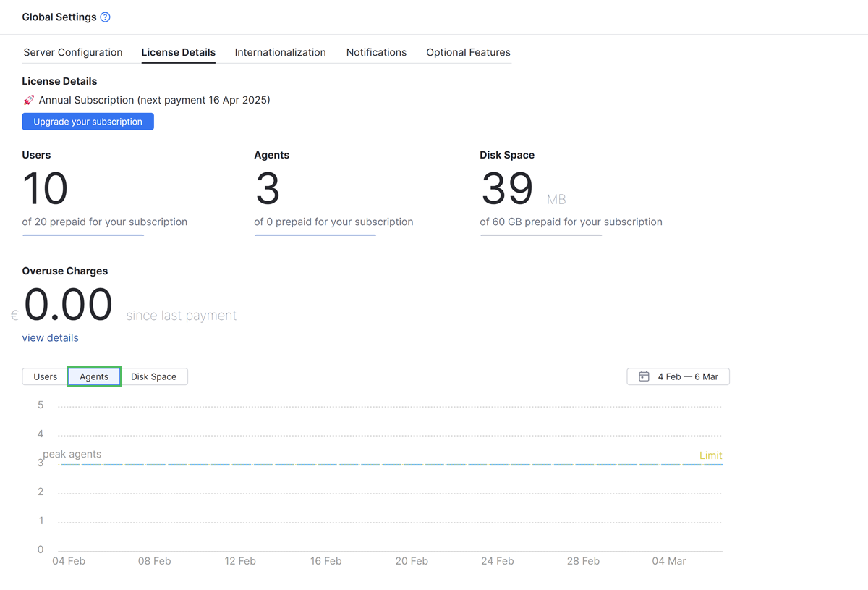Viewport: 868px width, 590px height.
Task: Click the rocket icon beside Annual Subscription
Action: [29, 101]
